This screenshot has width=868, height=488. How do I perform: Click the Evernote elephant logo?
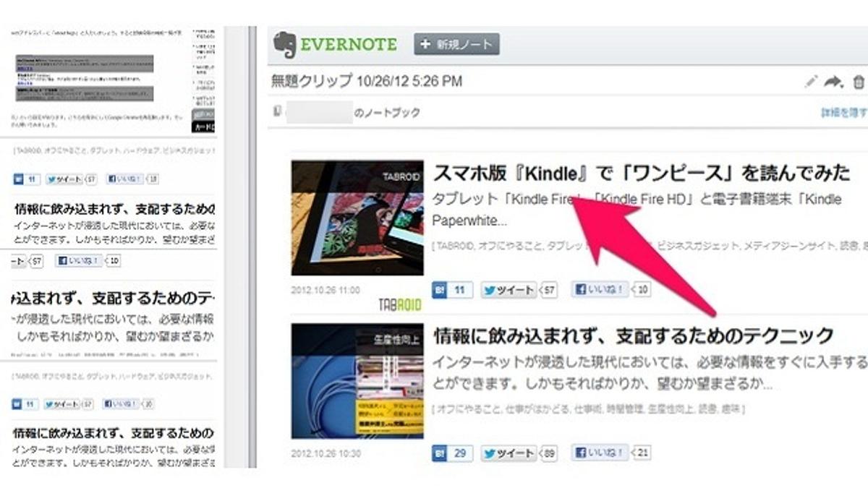click(285, 45)
